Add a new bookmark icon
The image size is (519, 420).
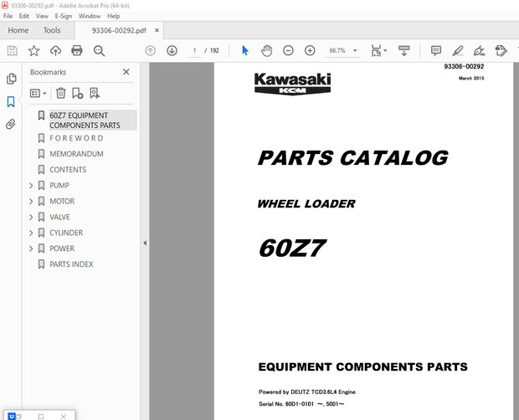(x=78, y=93)
